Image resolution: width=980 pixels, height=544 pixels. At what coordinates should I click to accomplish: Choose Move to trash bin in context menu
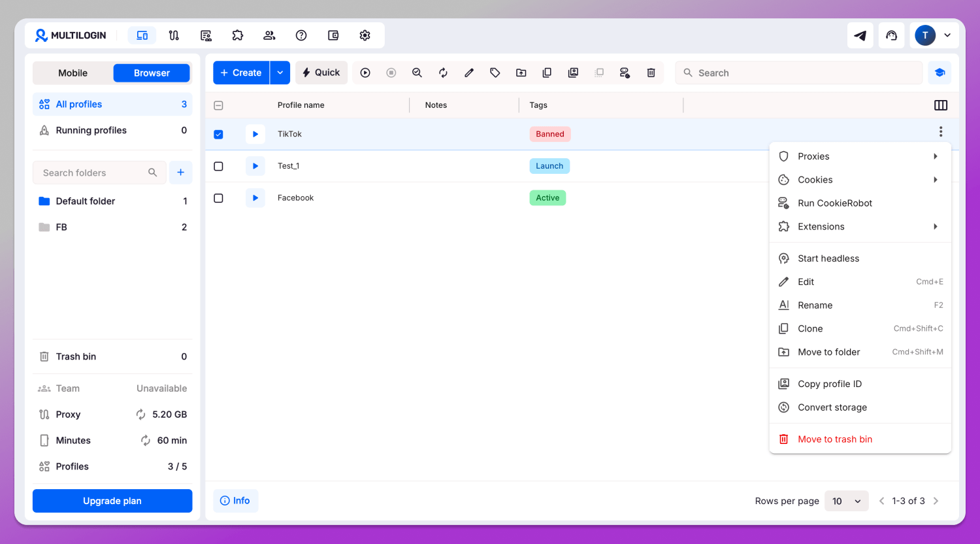[x=860, y=439]
